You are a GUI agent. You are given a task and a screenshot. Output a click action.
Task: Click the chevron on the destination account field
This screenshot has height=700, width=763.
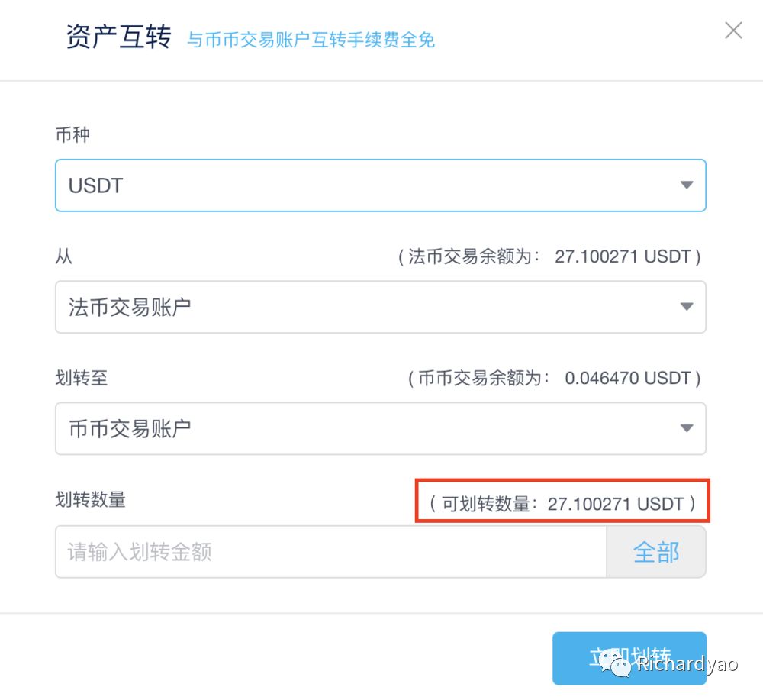tap(686, 428)
